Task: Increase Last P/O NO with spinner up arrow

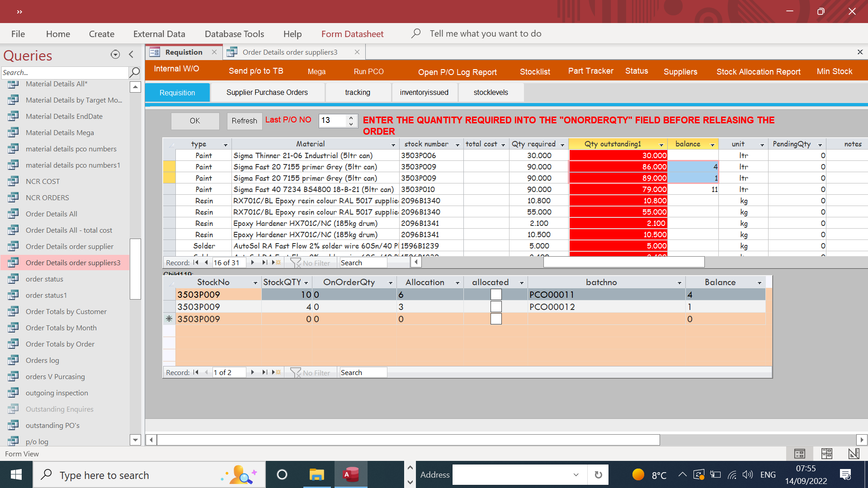Action: pyautogui.click(x=351, y=117)
